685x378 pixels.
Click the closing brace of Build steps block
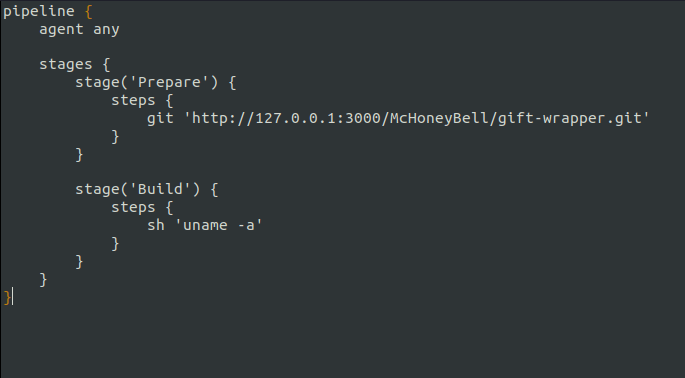tap(115, 243)
